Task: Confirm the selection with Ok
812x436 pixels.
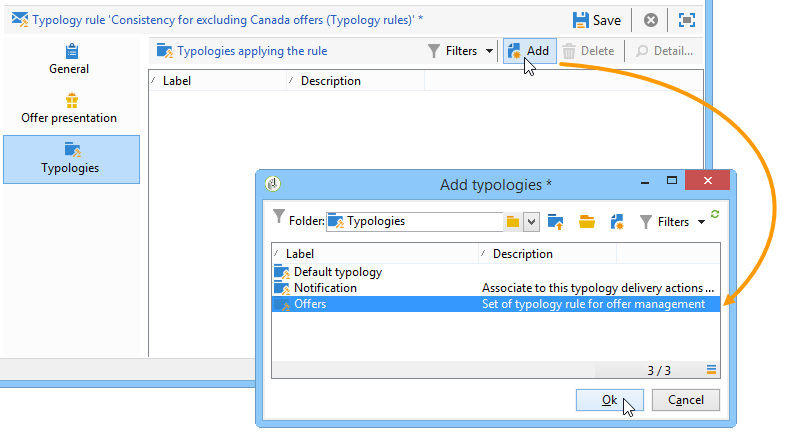Action: click(x=610, y=400)
